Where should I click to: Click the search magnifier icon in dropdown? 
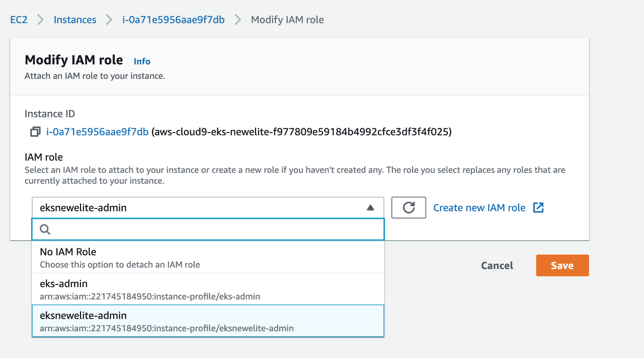click(x=45, y=229)
